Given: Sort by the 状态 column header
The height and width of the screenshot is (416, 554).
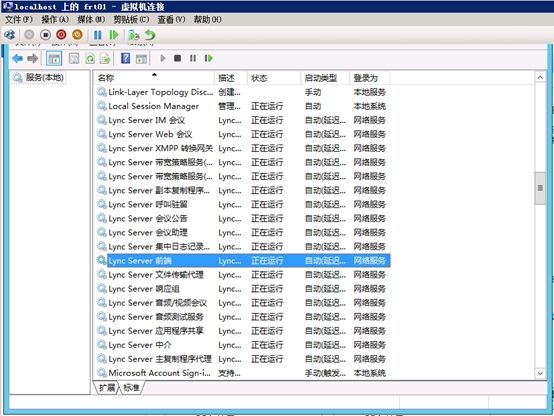Looking at the screenshot, I should coord(274,78).
